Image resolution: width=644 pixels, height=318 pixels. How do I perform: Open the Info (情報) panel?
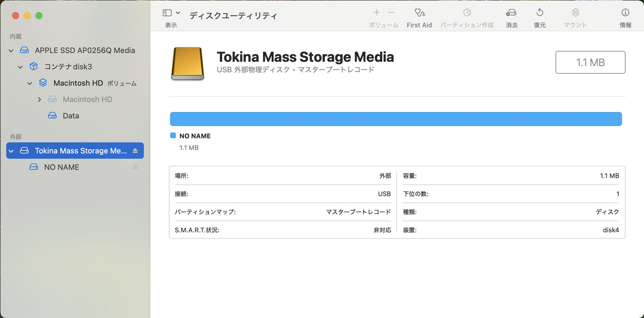click(x=625, y=13)
